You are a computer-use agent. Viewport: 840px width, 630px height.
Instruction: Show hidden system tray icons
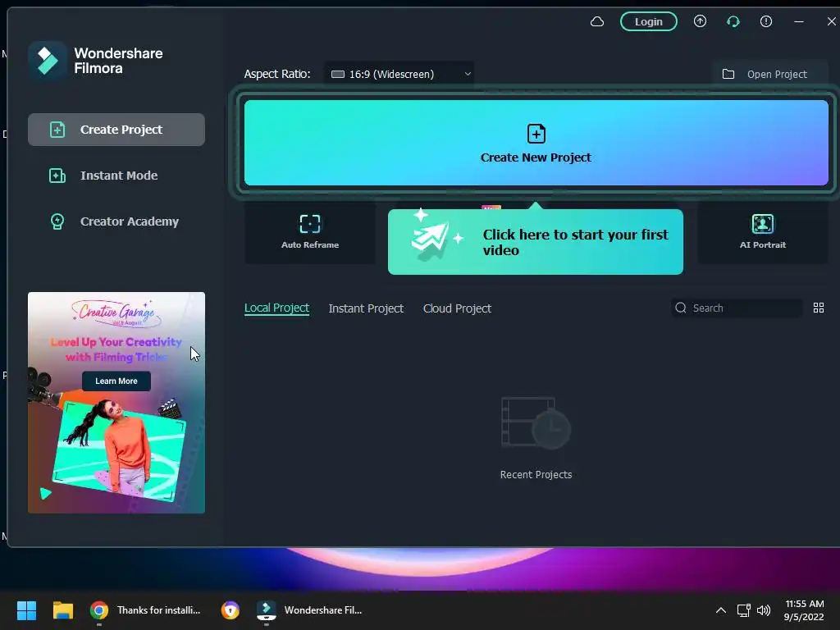(720, 610)
